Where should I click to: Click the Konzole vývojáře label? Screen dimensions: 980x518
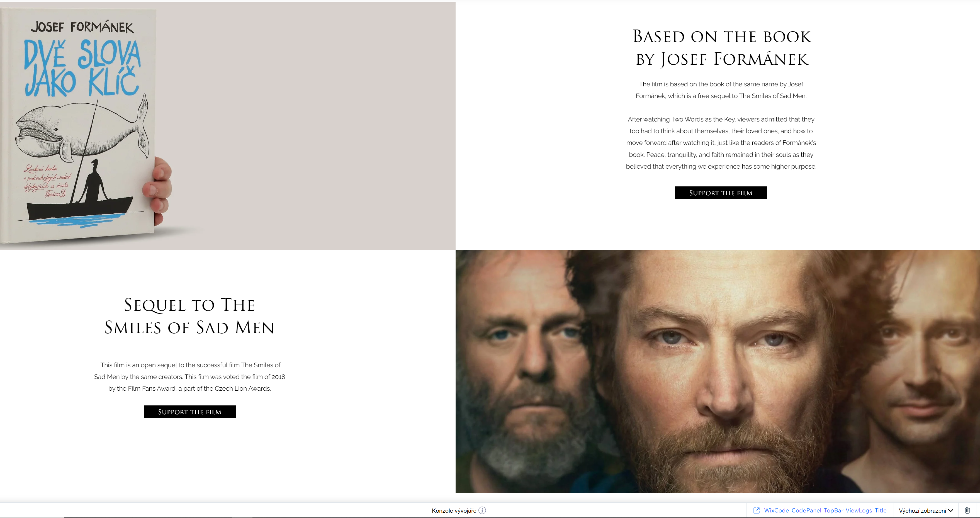454,510
